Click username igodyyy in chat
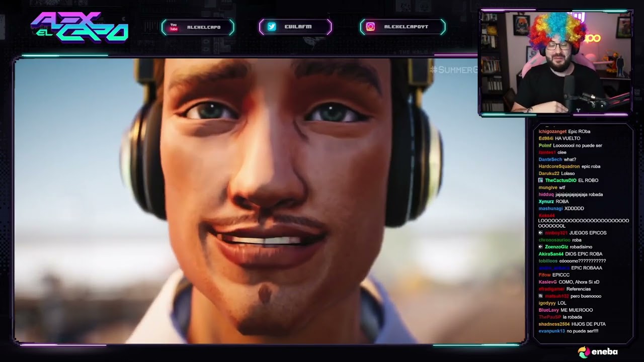The image size is (644, 362). point(547,303)
